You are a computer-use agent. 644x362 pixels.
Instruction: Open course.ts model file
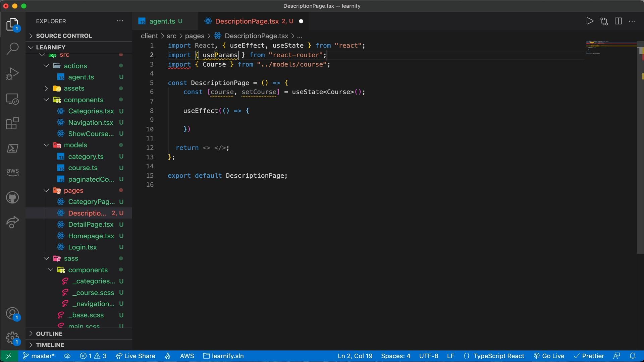click(83, 168)
